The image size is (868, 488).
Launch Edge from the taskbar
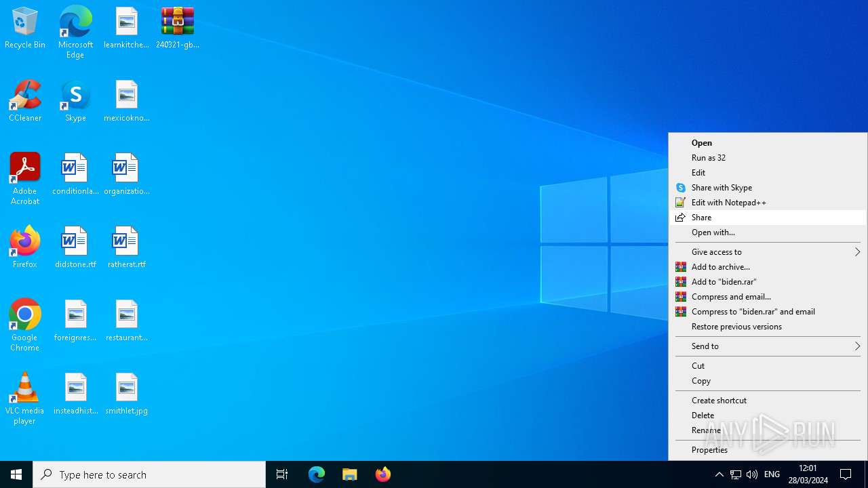pos(317,474)
